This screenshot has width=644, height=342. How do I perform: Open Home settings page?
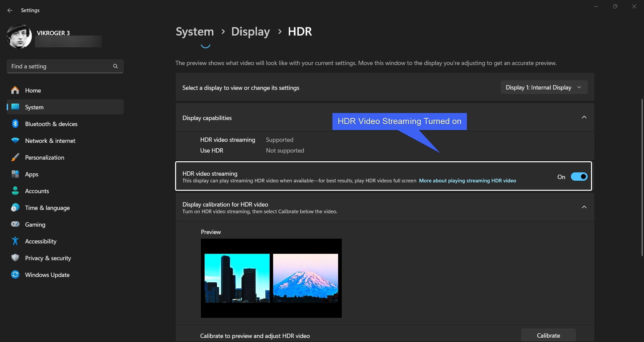[x=65, y=90]
